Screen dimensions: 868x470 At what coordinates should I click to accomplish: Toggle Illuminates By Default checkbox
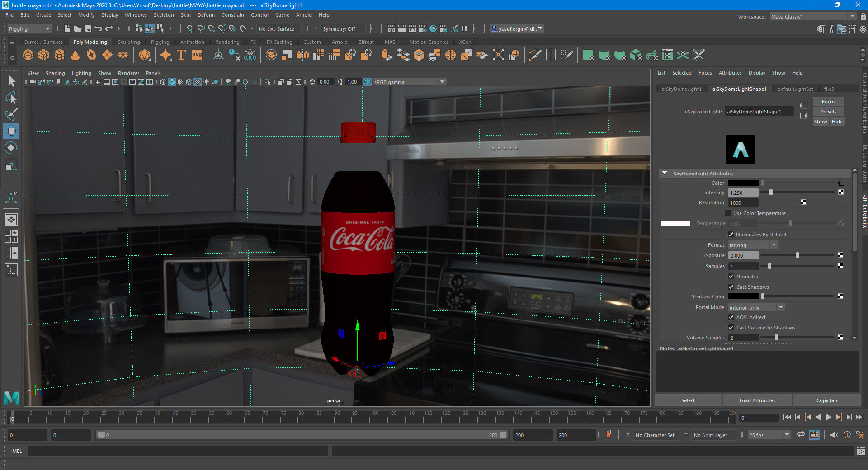click(731, 235)
